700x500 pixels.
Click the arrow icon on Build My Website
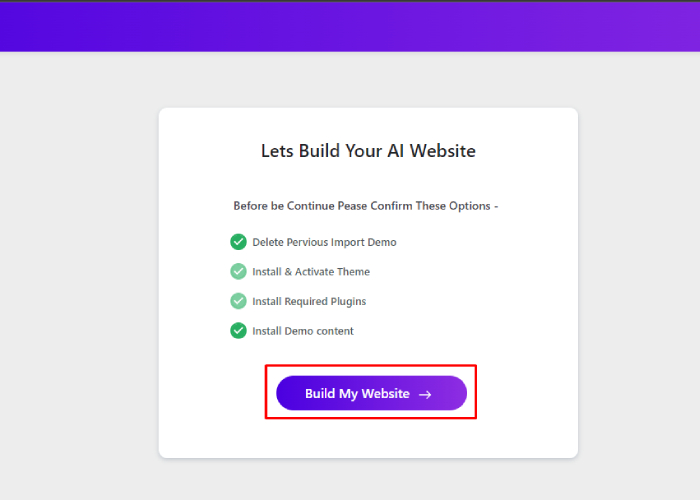pyautogui.click(x=425, y=394)
